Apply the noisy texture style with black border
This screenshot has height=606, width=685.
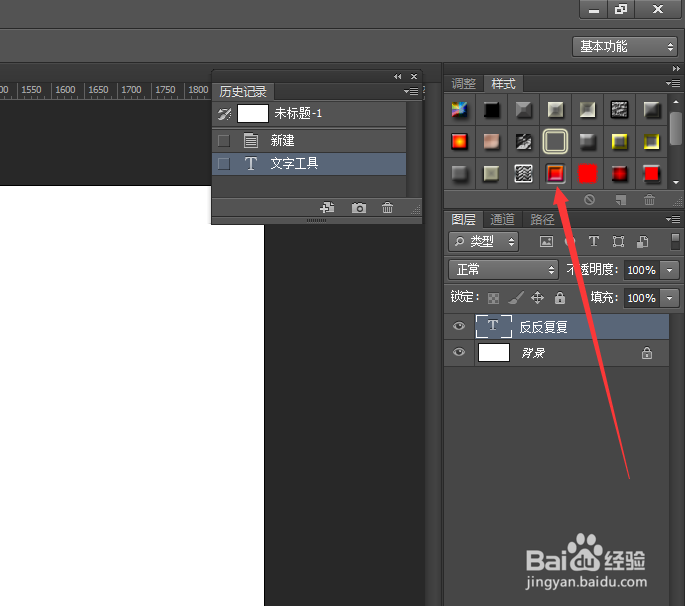[x=619, y=110]
